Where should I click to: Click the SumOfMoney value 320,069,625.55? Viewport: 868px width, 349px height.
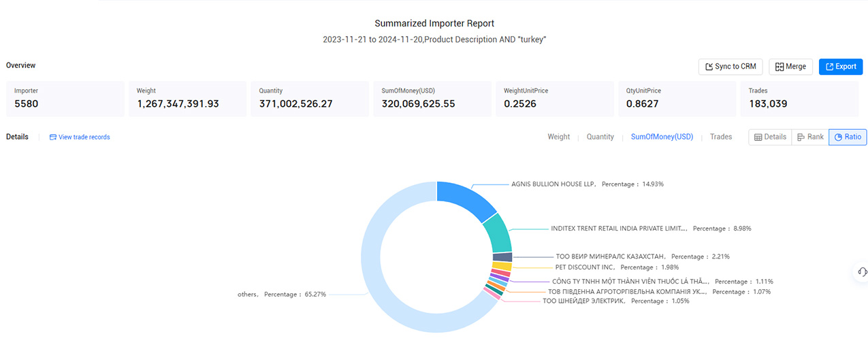point(418,104)
